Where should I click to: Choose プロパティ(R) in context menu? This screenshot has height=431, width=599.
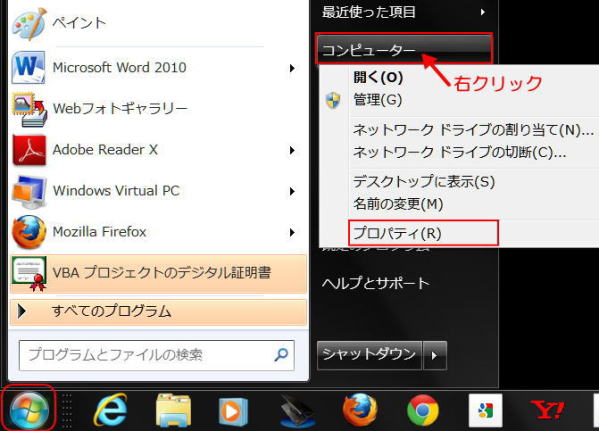pyautogui.click(x=397, y=233)
